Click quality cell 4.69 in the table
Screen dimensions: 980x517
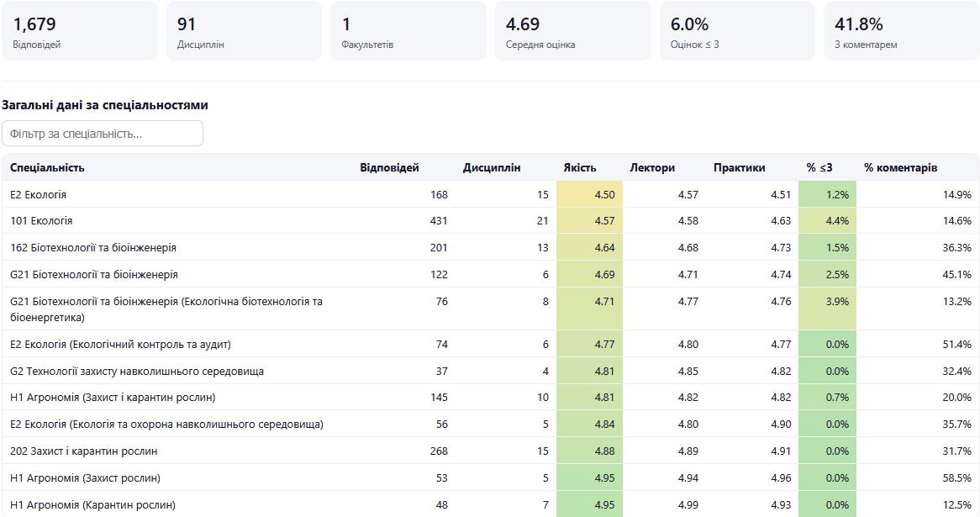[x=589, y=274]
